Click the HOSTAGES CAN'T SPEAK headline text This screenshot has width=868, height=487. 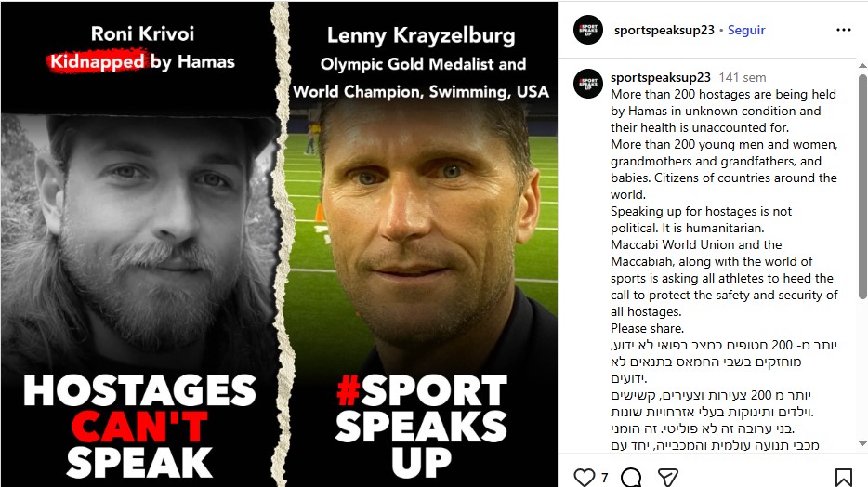[x=139, y=426]
